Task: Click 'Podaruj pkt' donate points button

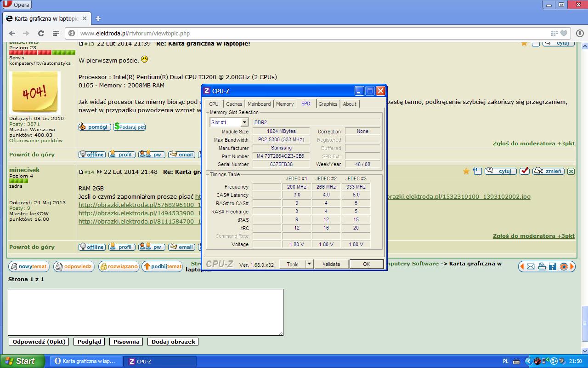Action: 129,127
